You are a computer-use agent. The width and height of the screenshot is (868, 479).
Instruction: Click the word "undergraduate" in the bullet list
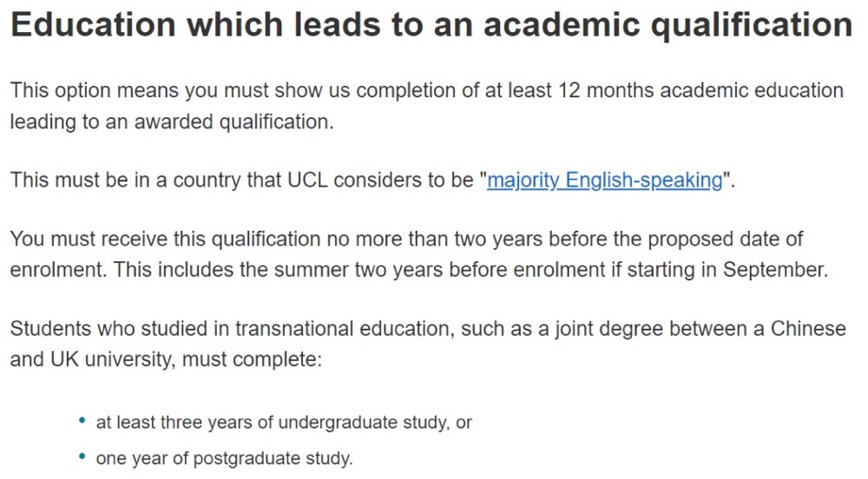[x=338, y=423]
